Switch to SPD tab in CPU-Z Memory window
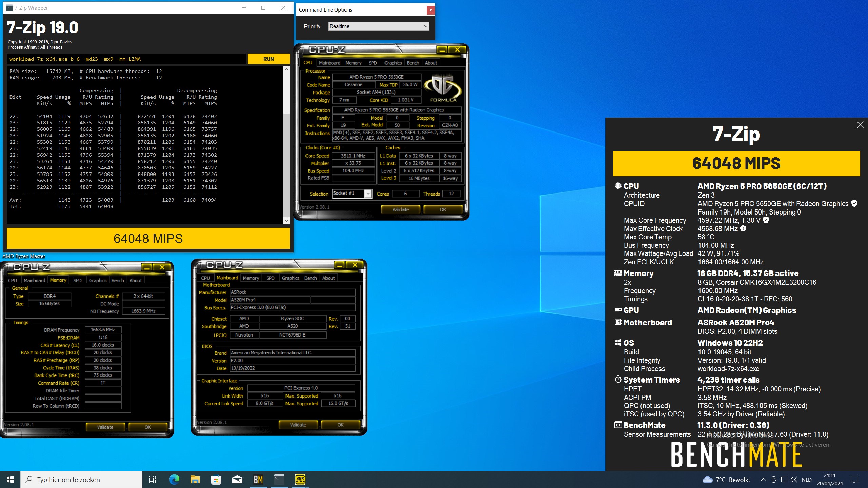This screenshot has height=488, width=868. tap(77, 280)
